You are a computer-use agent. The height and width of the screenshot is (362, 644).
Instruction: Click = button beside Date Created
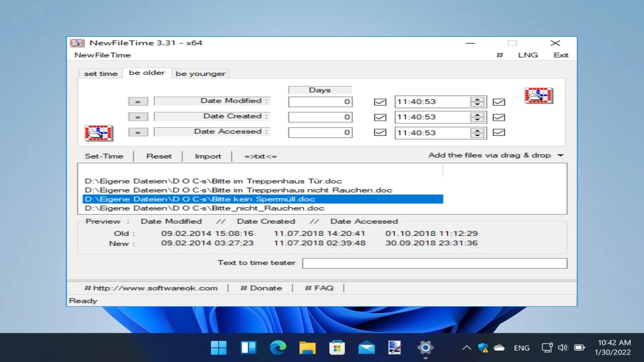138,117
